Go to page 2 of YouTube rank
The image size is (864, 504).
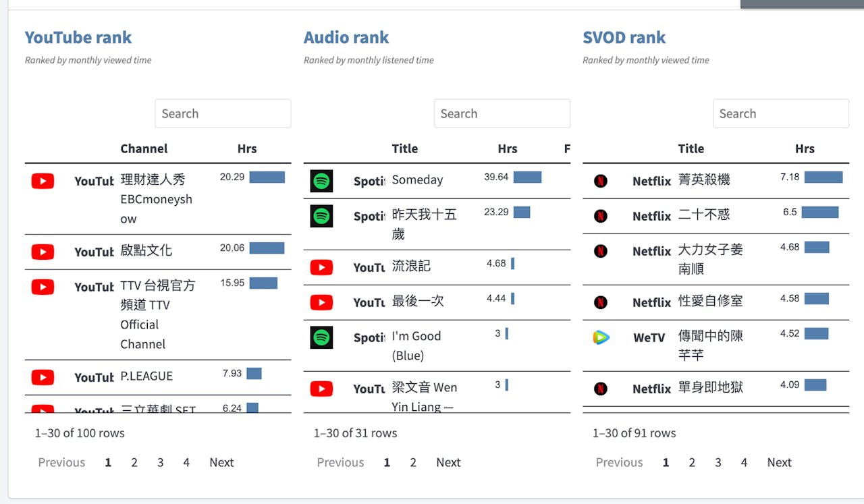click(134, 462)
